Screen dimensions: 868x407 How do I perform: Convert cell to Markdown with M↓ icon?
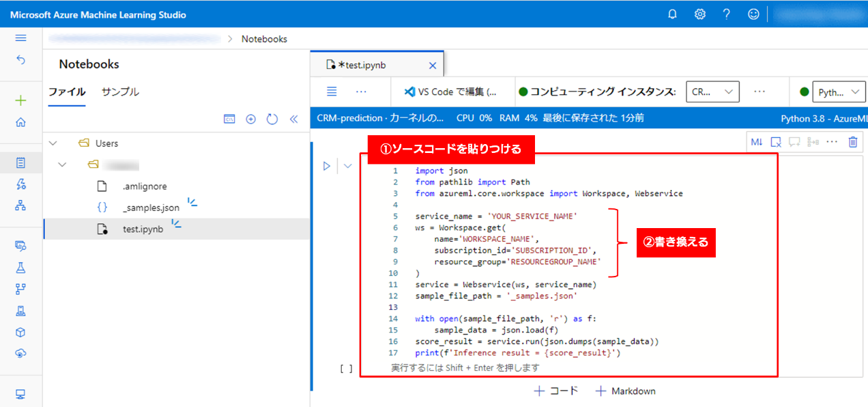coord(757,142)
